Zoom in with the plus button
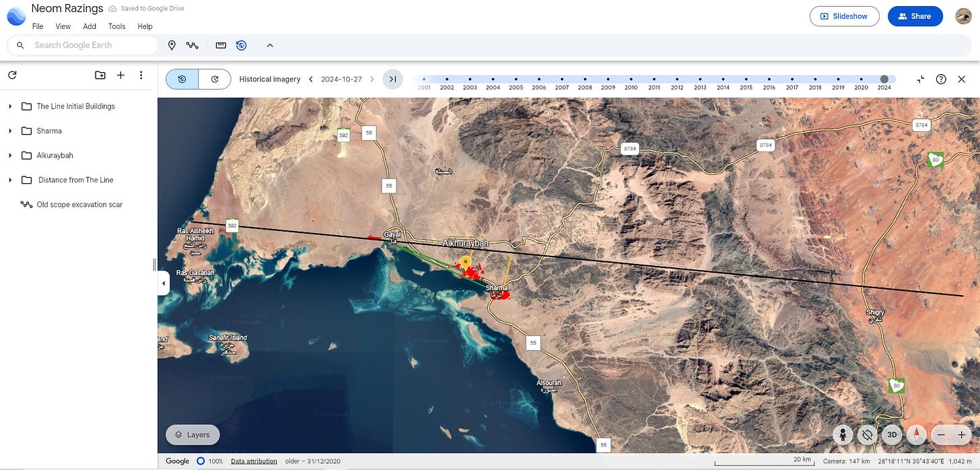This screenshot has width=980, height=470. (961, 435)
